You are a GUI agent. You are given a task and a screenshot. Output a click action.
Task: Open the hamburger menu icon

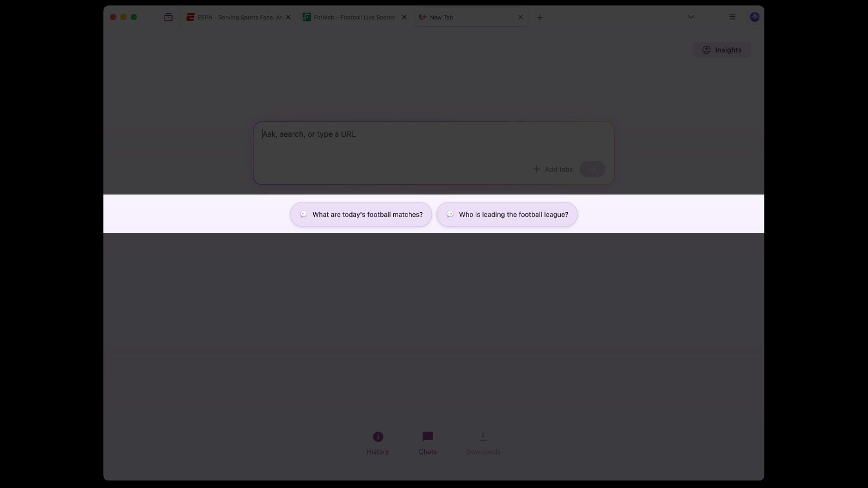(x=732, y=17)
